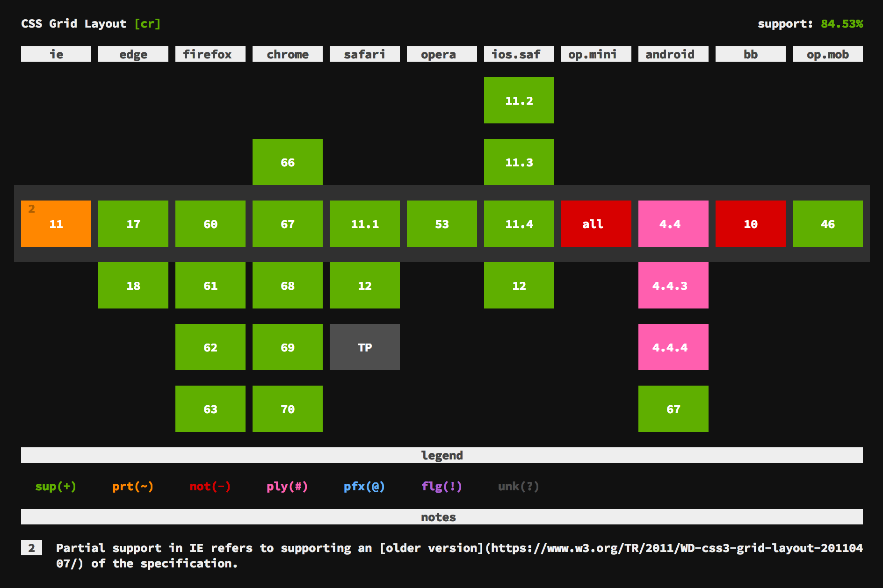The image size is (883, 588).
Task: Click the pink android 4.4 cell
Action: 673,223
